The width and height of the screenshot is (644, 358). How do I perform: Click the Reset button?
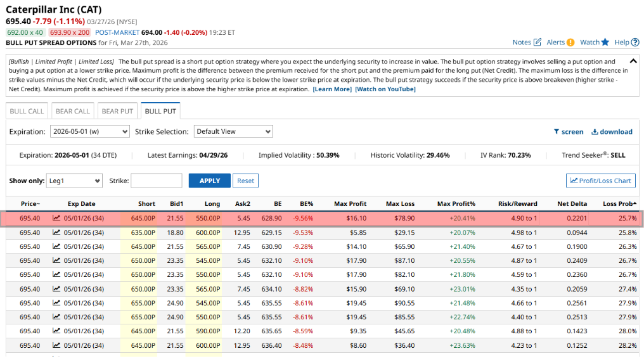(x=245, y=181)
